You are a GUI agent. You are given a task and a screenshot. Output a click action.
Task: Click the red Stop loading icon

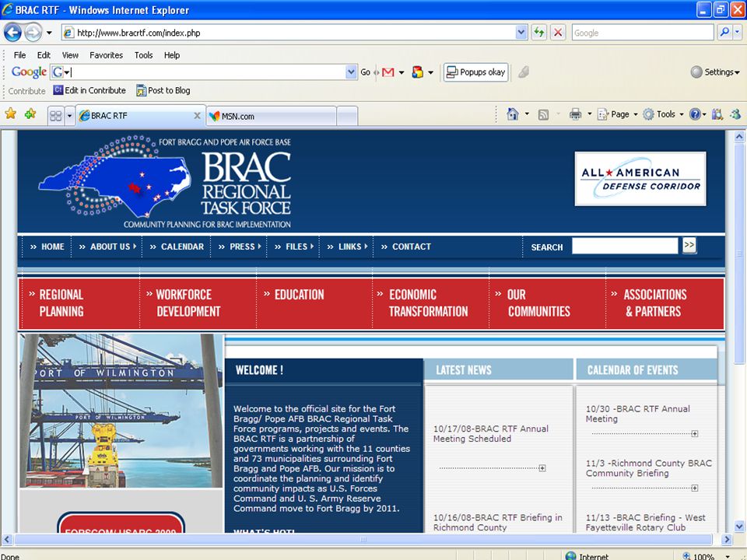click(x=557, y=33)
